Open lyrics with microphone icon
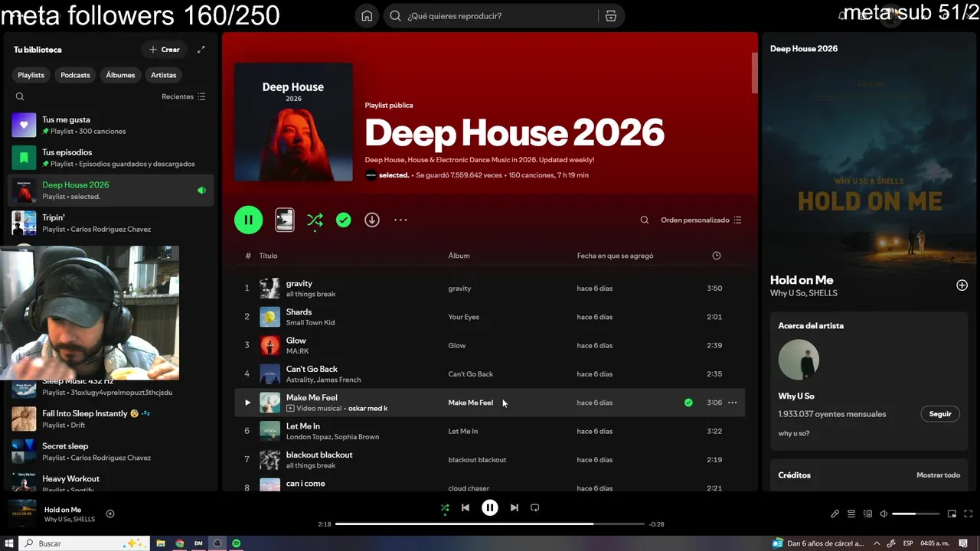Screen dimensions: 980x551 click(835, 514)
